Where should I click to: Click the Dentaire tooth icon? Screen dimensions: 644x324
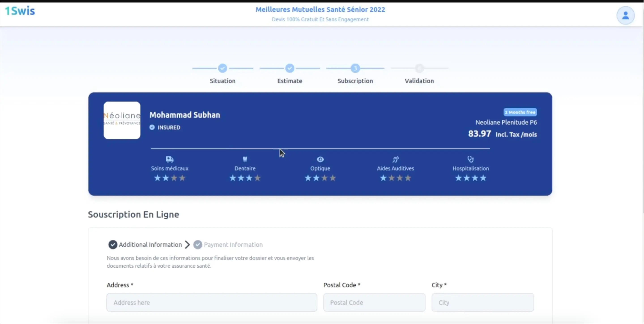coord(245,159)
